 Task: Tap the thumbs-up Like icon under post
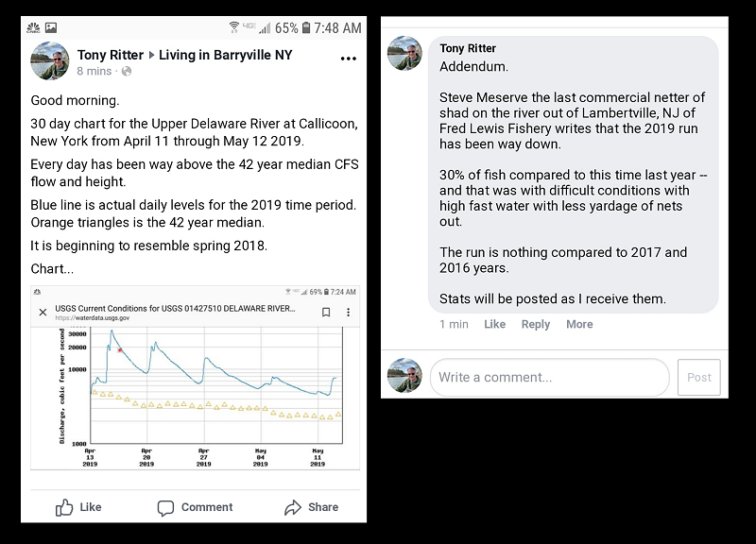64,507
